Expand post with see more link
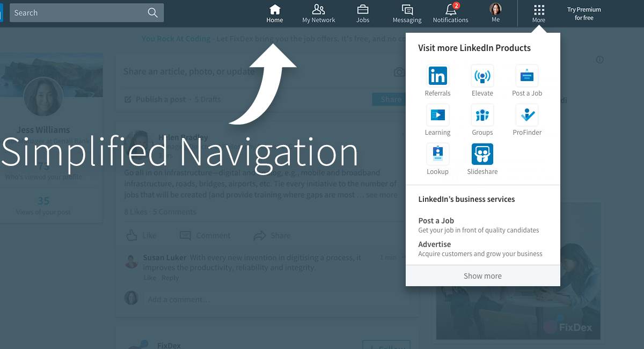644x349 pixels. 382,195
